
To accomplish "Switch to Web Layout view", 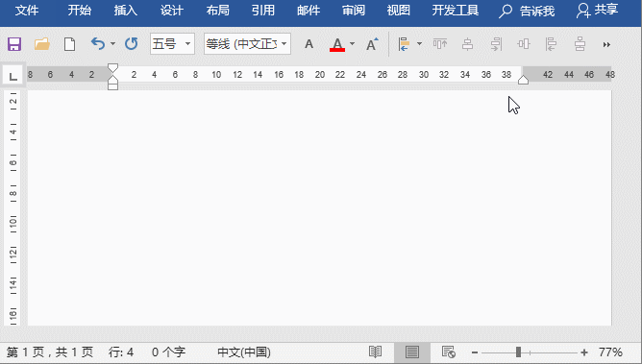I will click(449, 352).
